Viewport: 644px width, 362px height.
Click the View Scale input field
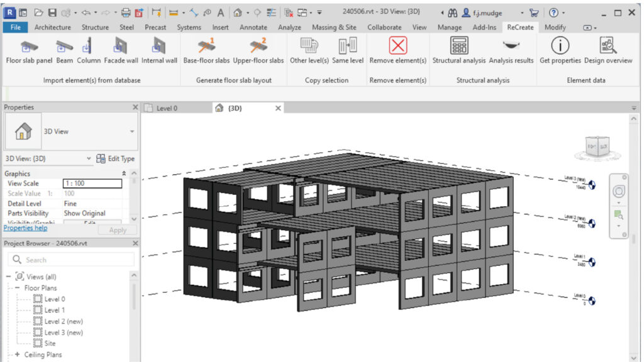92,184
